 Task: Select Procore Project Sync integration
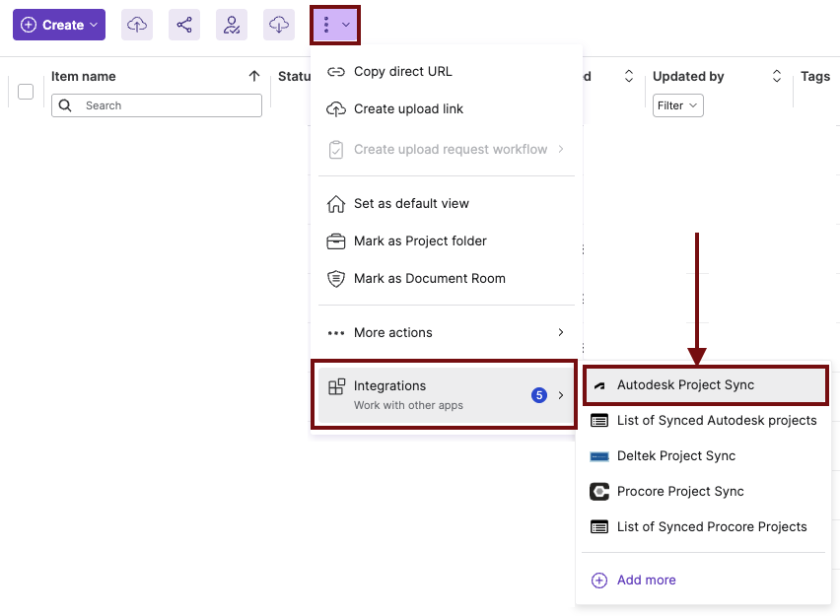point(679,492)
